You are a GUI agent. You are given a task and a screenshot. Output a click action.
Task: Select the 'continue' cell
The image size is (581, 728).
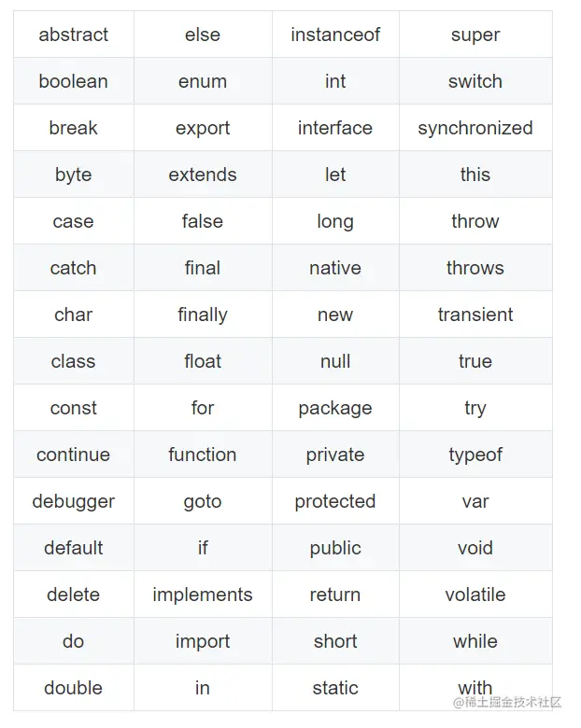(x=73, y=455)
